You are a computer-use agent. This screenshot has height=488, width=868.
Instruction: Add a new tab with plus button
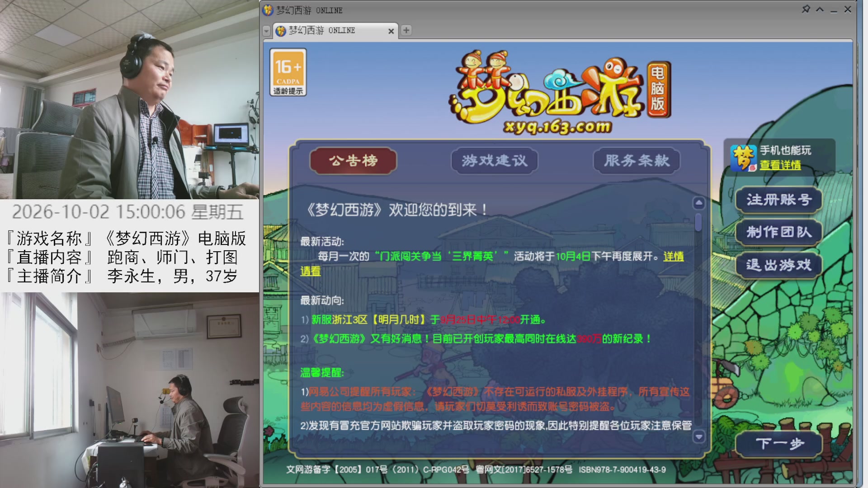click(x=406, y=30)
